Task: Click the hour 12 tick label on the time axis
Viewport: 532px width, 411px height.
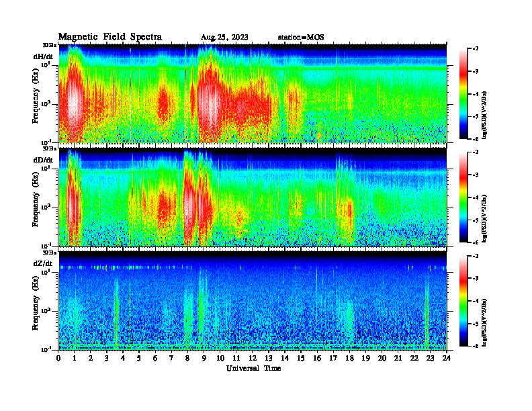Action: [x=253, y=358]
